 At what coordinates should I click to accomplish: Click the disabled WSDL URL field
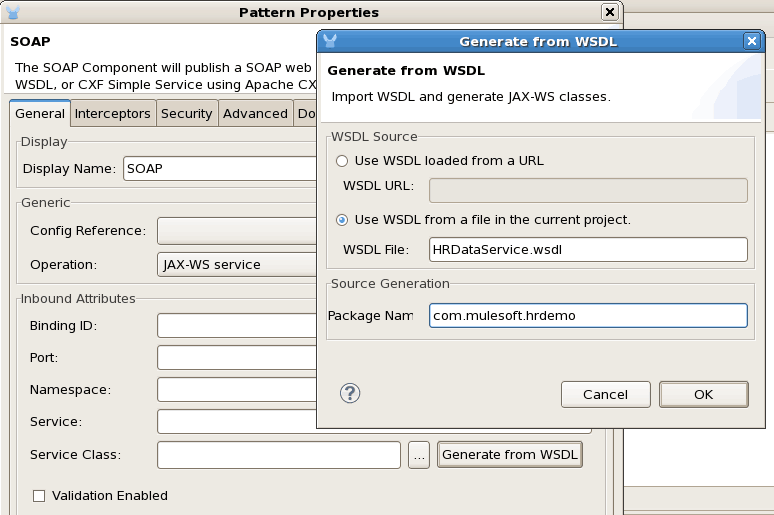588,191
